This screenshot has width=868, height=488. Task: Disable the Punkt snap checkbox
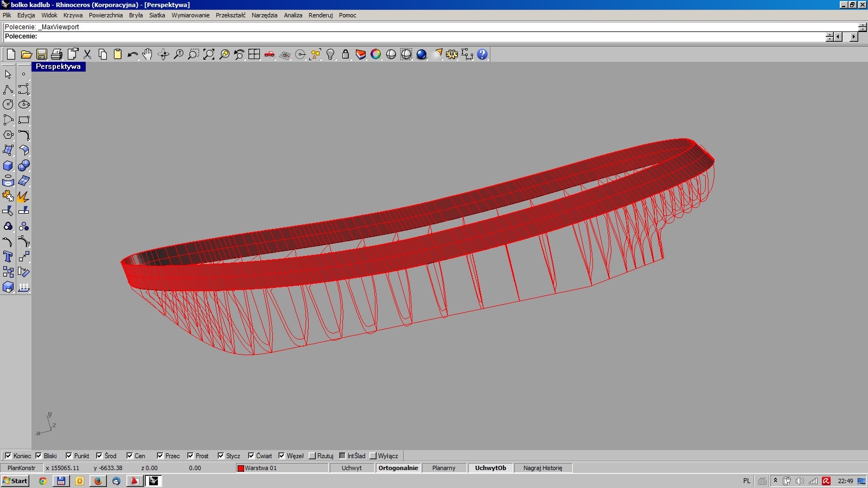[69, 456]
